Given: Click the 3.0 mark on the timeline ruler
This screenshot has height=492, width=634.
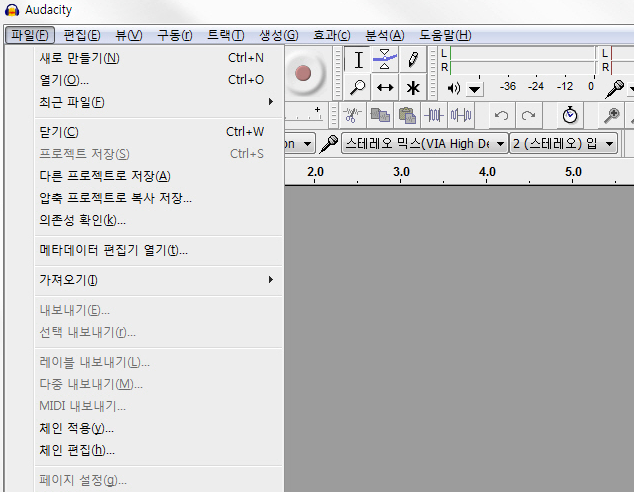Looking at the screenshot, I should pos(401,172).
